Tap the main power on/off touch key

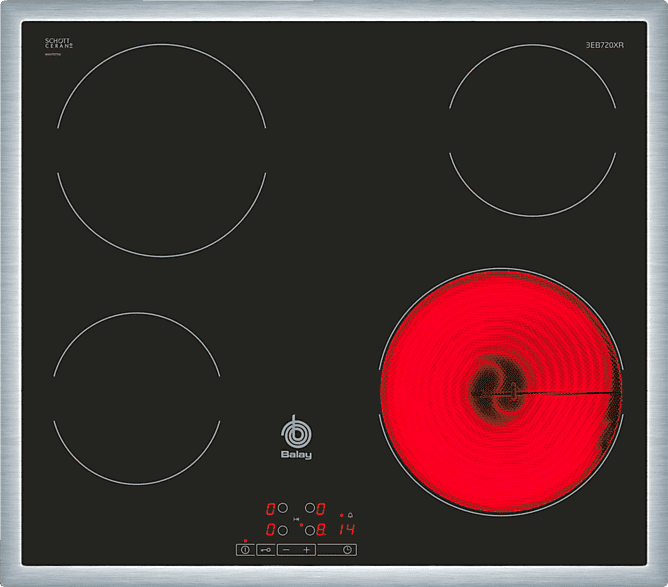pyautogui.click(x=245, y=550)
